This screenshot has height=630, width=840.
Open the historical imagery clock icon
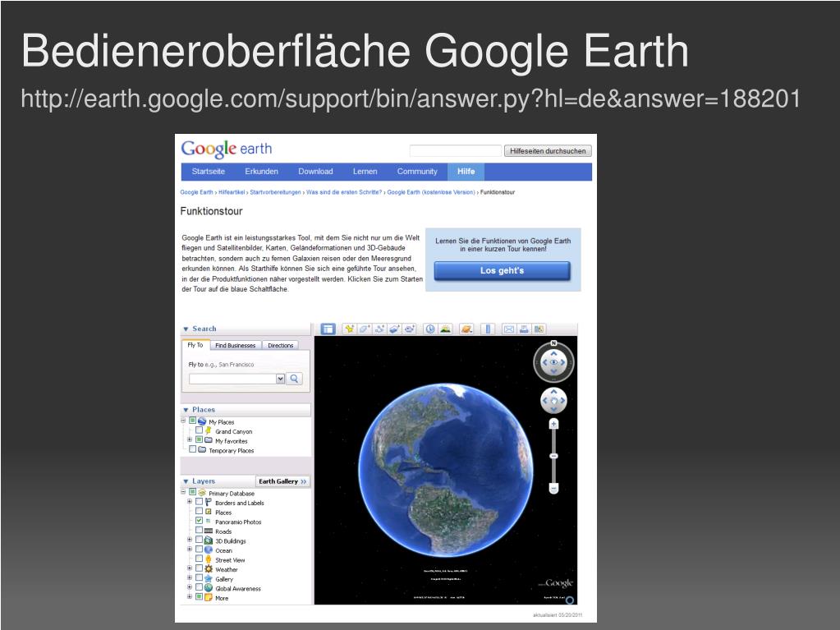click(429, 329)
